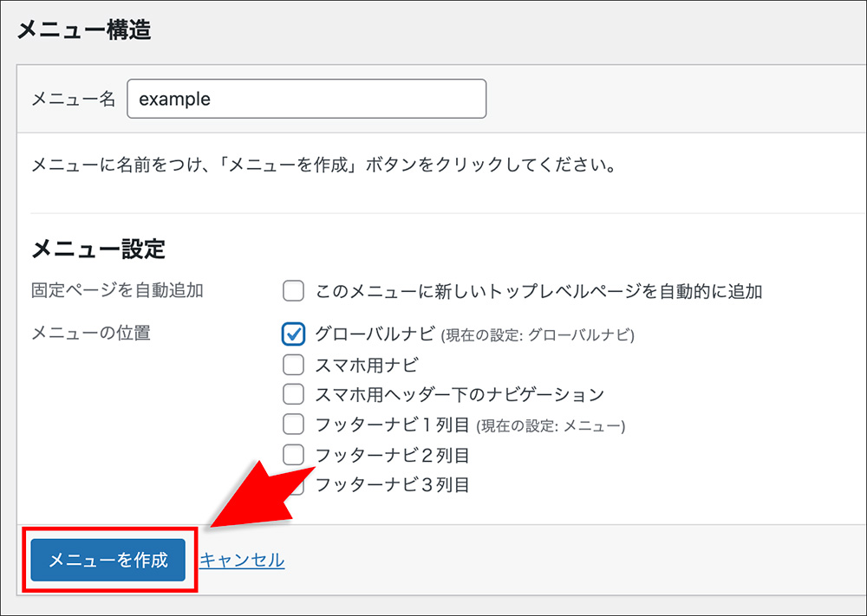Click the メニュー設定 section heading

98,250
